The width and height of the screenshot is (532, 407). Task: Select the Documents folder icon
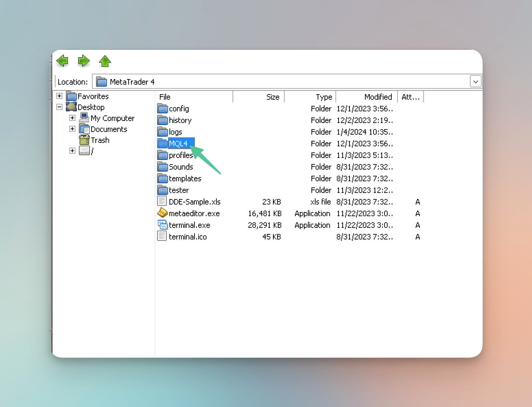click(84, 129)
